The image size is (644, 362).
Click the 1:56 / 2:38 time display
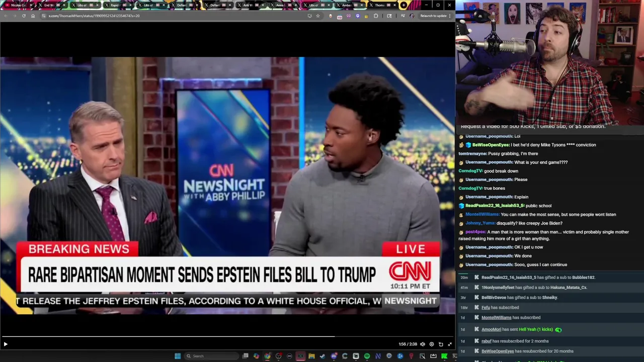coord(408,344)
